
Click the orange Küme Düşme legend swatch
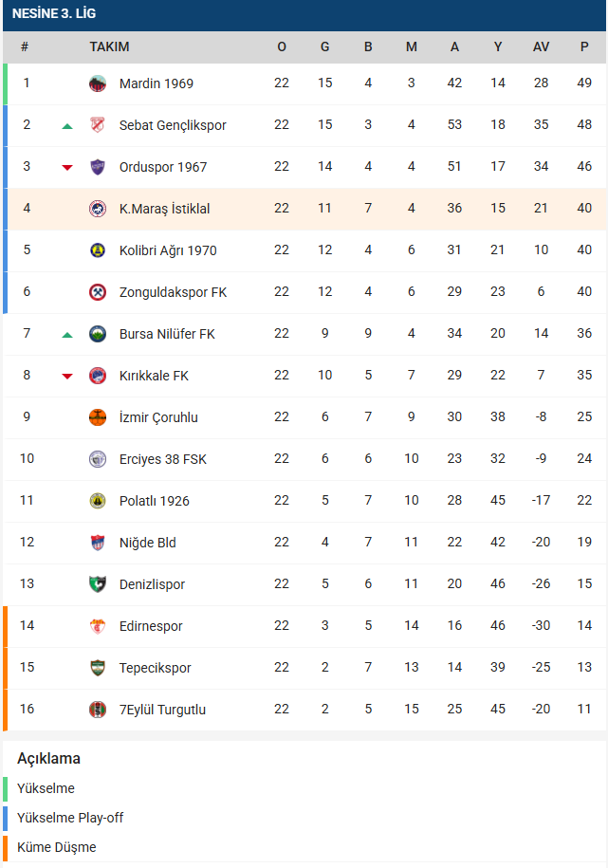tap(5, 847)
